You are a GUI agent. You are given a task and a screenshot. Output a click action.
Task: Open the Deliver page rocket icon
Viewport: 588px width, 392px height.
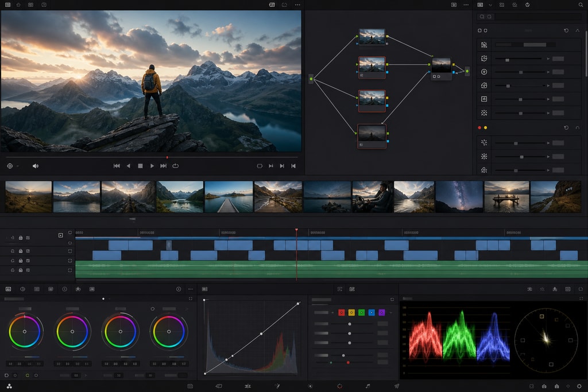pyautogui.click(x=396, y=386)
